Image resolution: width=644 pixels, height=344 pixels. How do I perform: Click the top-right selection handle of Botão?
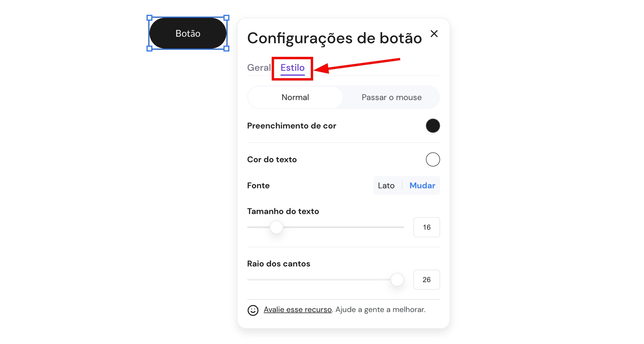pos(226,18)
